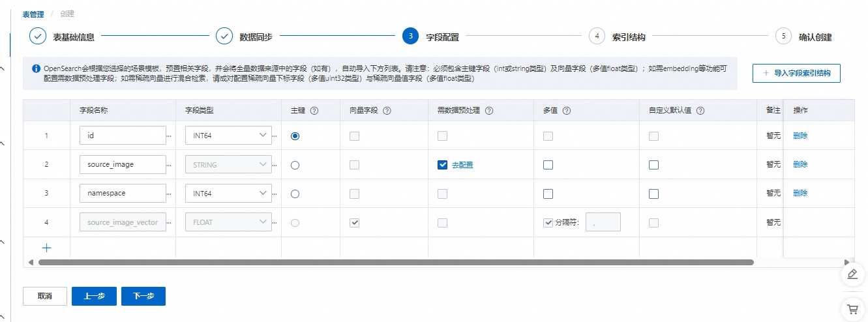Toggle 向量字段 checkbox for source_image_vector
Viewport: 868px width, 322px height.
[x=354, y=222]
